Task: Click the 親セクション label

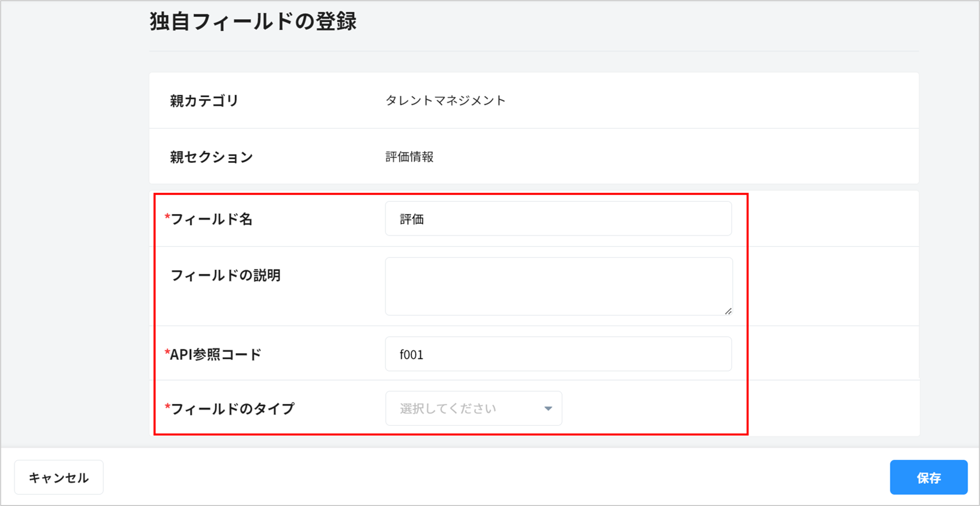Action: [x=211, y=157]
